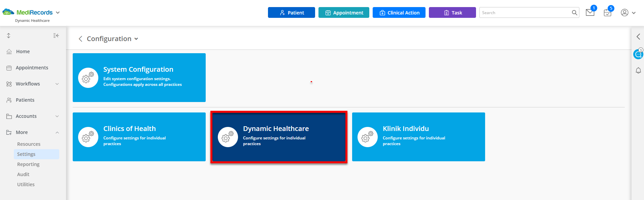Collapse the More submenu chevron
The height and width of the screenshot is (200, 644).
point(57,132)
